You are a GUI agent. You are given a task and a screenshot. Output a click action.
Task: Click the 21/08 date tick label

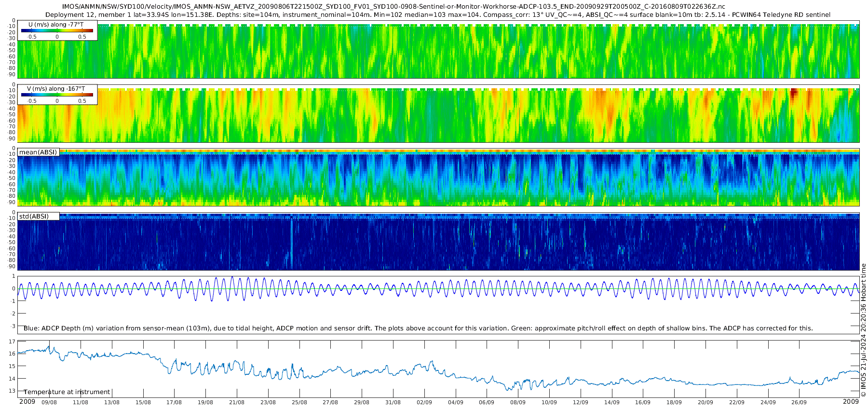237,402
